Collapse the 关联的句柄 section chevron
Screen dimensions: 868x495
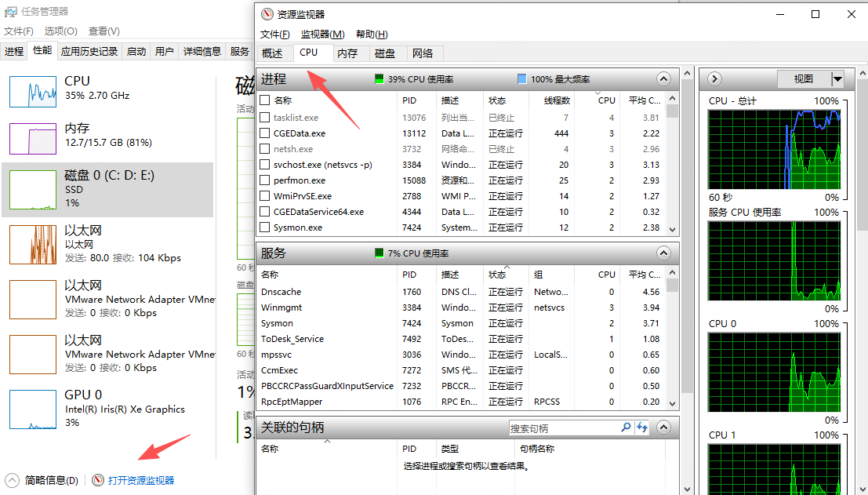point(663,428)
